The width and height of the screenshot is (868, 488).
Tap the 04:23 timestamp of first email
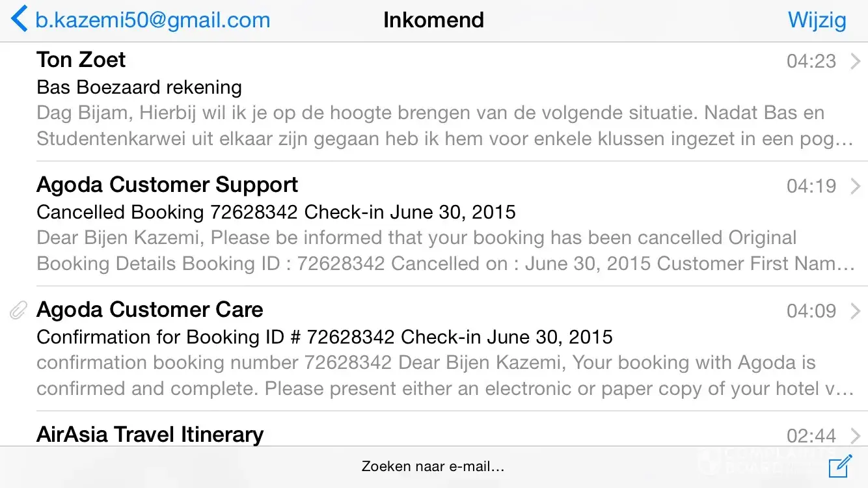811,61
